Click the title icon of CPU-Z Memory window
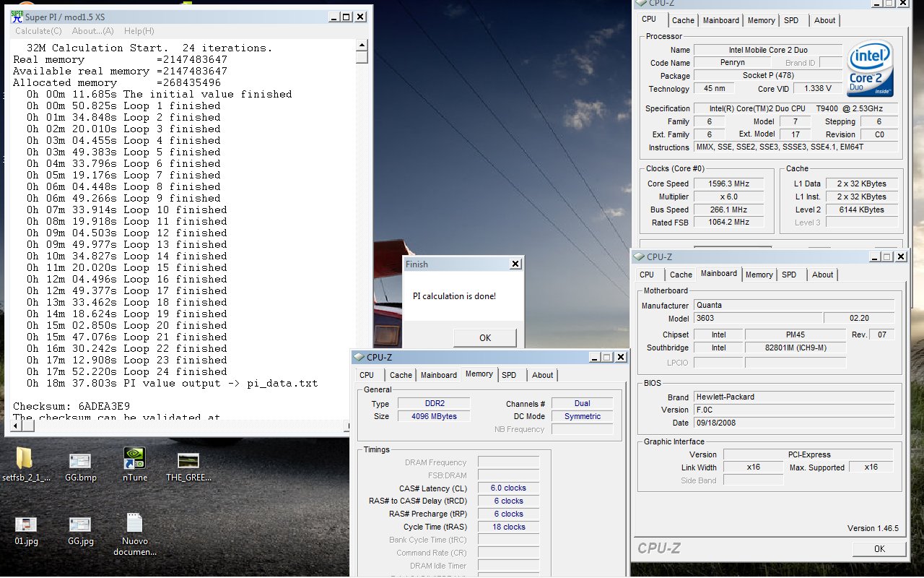 (359, 357)
